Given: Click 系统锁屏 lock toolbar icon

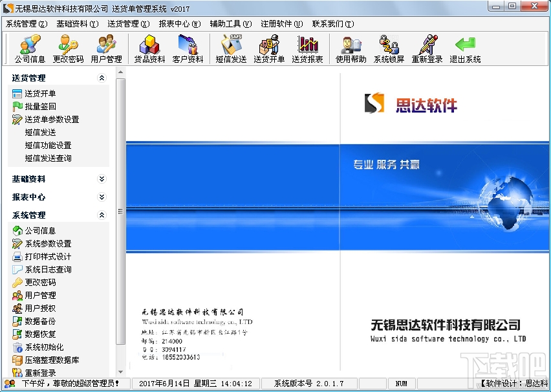Looking at the screenshot, I should tap(389, 49).
